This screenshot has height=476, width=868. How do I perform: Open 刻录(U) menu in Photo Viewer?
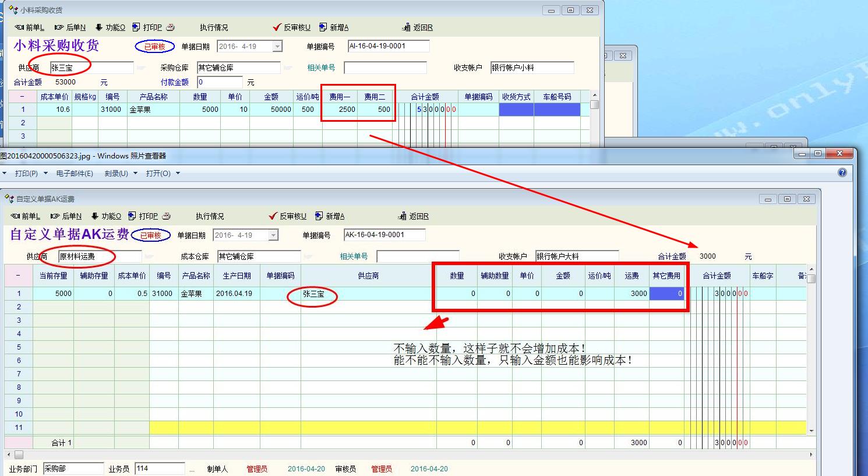point(121,173)
